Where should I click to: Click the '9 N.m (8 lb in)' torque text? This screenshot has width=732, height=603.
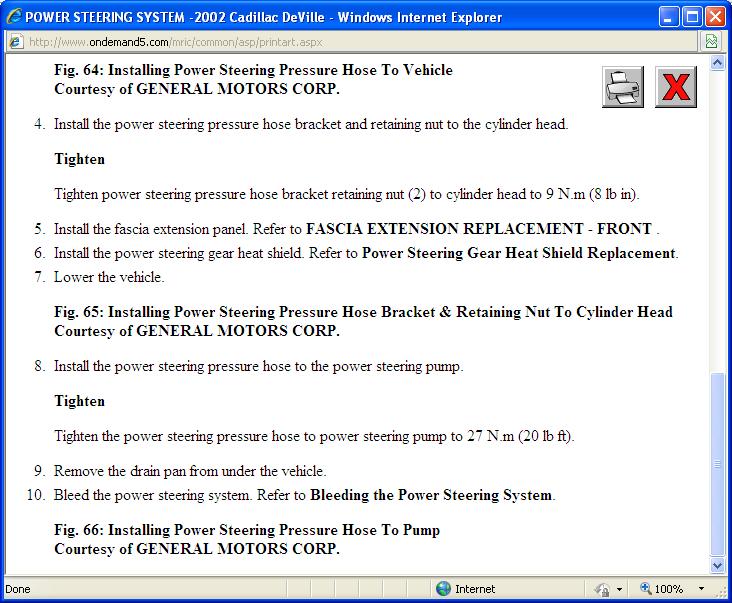[x=592, y=194]
